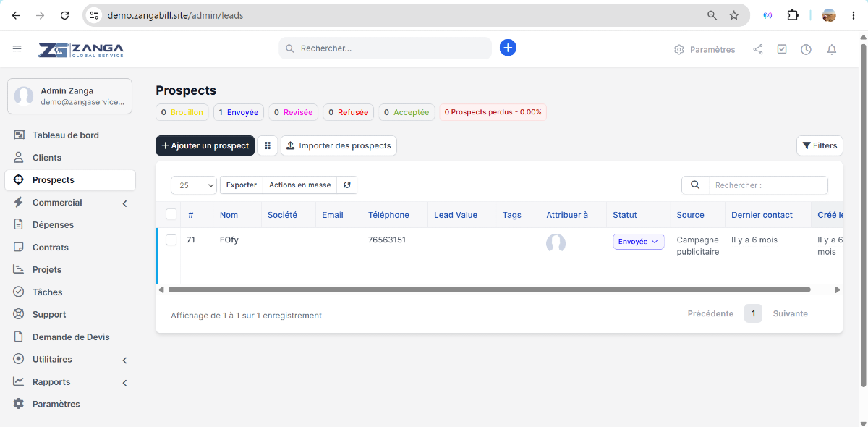This screenshot has height=427, width=868.
Task: Click Admin Zanga profile avatar
Action: pyautogui.click(x=24, y=96)
